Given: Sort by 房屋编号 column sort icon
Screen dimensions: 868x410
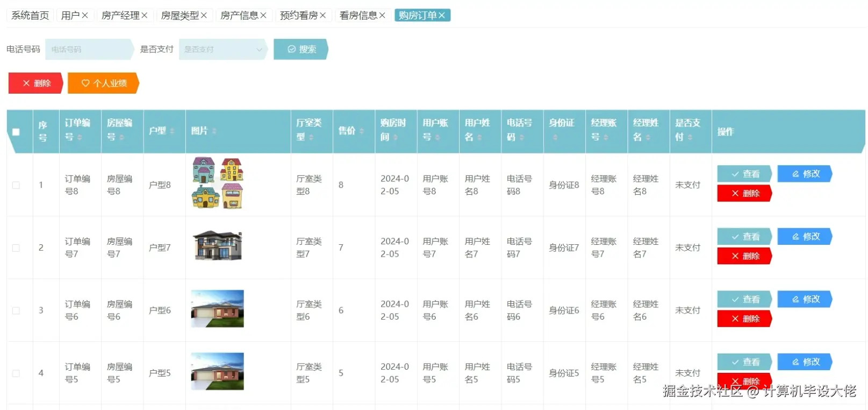Looking at the screenshot, I should coord(121,137).
